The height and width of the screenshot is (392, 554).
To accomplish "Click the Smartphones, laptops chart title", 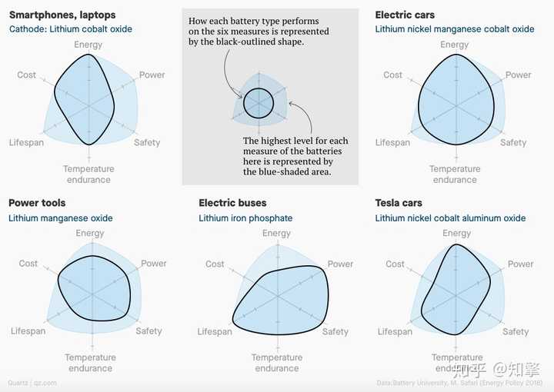I will click(62, 15).
